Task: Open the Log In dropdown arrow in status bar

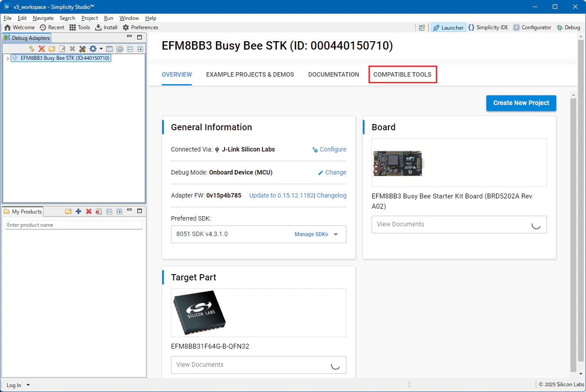Action: click(28, 385)
